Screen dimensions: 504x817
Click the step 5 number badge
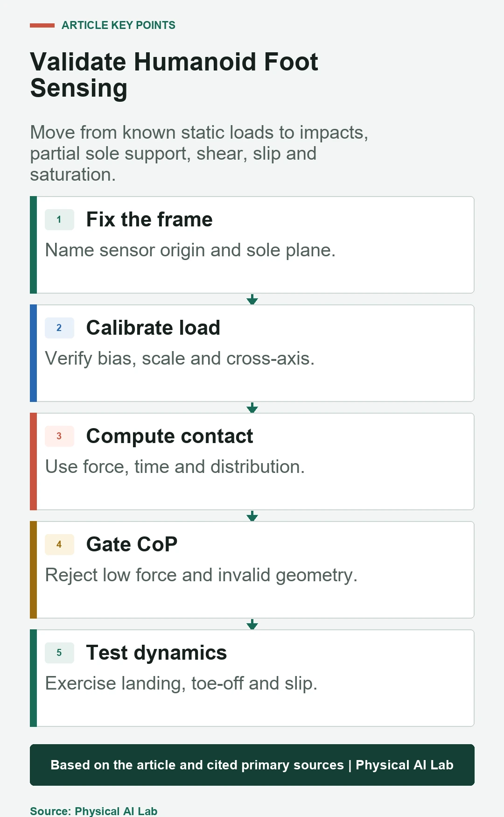(x=59, y=653)
